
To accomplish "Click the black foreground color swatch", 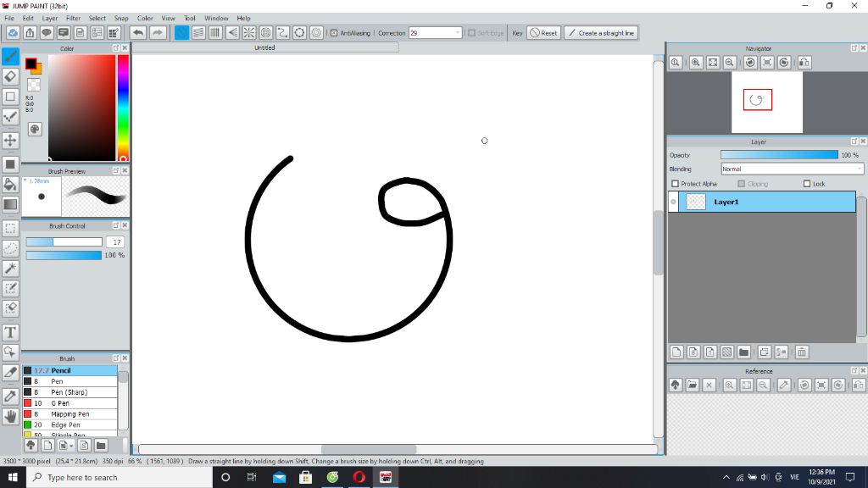I will tap(31, 63).
